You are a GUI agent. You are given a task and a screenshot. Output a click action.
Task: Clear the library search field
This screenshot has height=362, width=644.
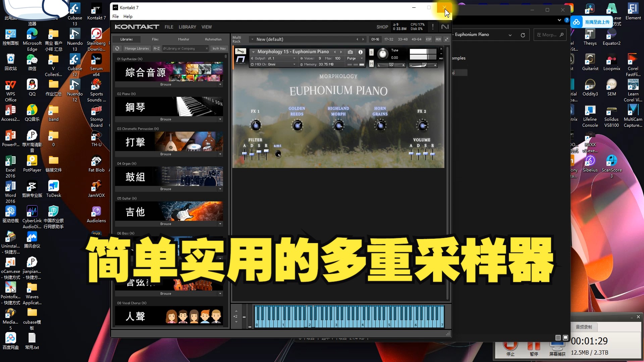207,49
